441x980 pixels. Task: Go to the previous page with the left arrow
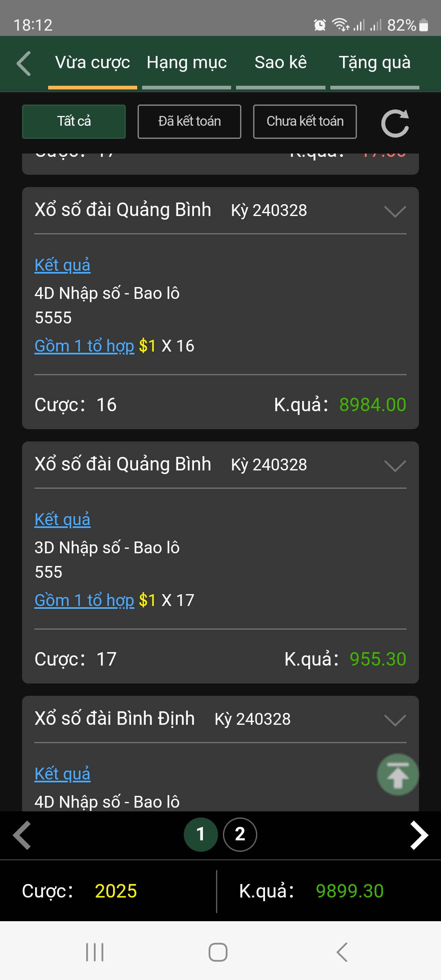22,835
